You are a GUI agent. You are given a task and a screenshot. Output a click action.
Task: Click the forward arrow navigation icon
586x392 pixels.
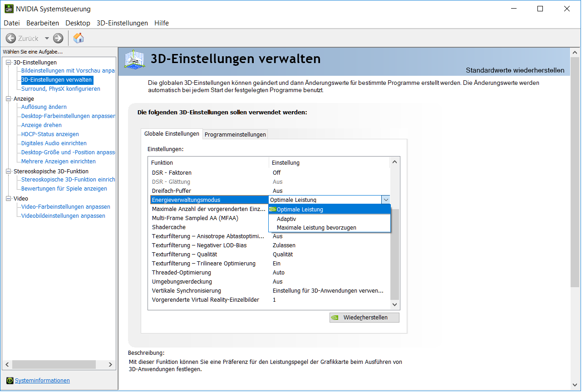(x=58, y=38)
